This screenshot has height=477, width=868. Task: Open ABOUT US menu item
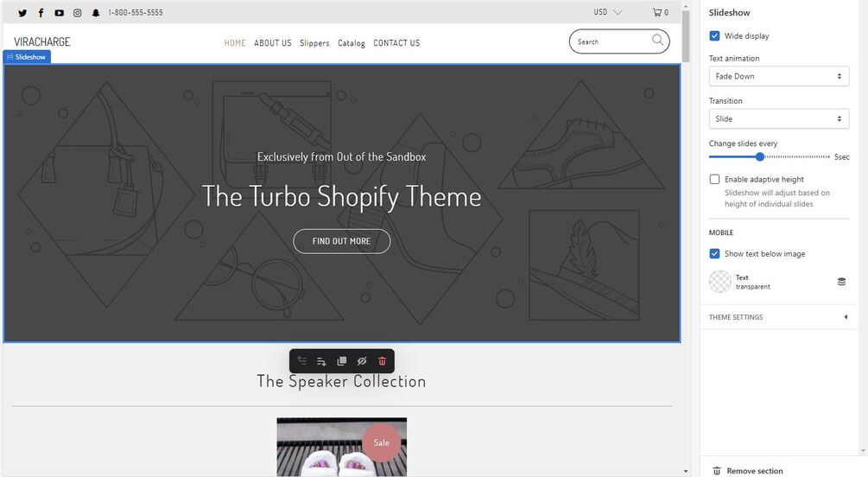(272, 42)
